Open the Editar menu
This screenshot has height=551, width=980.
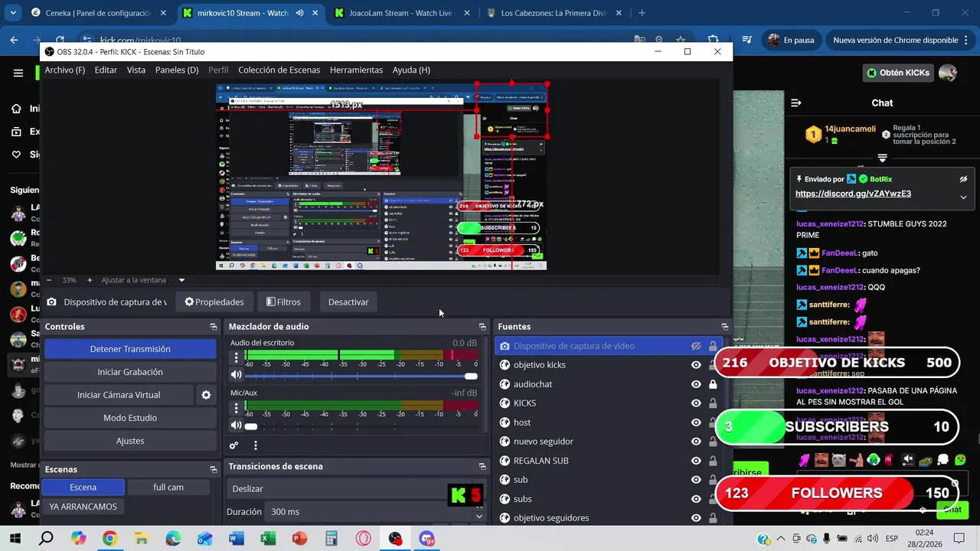[106, 70]
